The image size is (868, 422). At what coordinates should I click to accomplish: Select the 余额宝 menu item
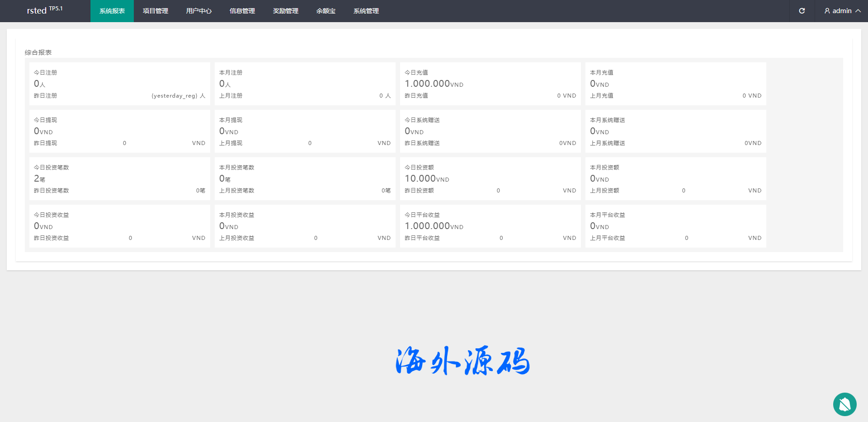326,11
